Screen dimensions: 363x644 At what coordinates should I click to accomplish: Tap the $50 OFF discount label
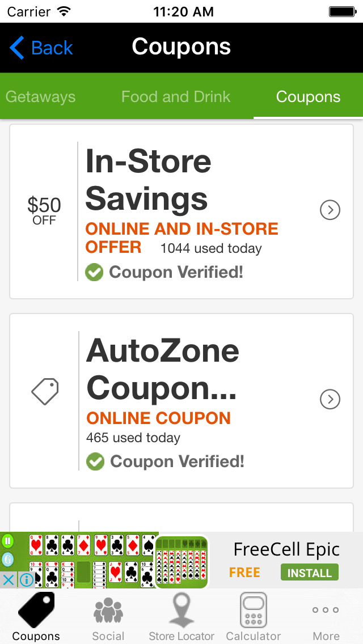click(x=44, y=210)
